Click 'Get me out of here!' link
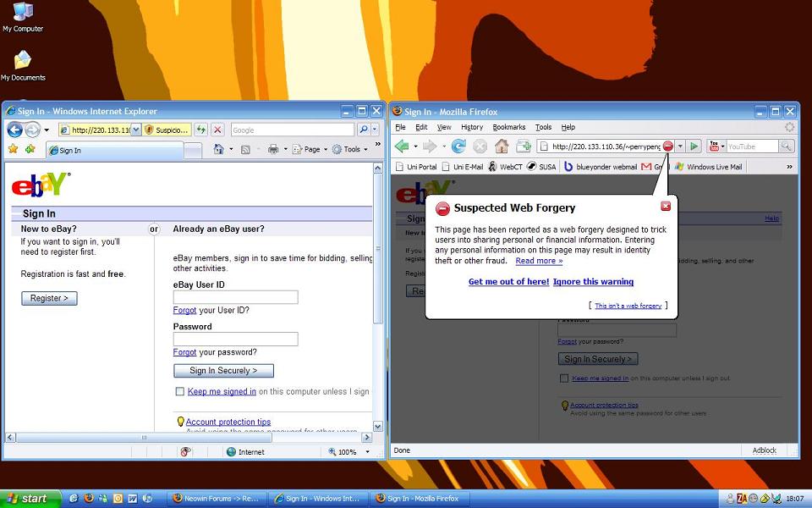812x508 pixels. 508,282
